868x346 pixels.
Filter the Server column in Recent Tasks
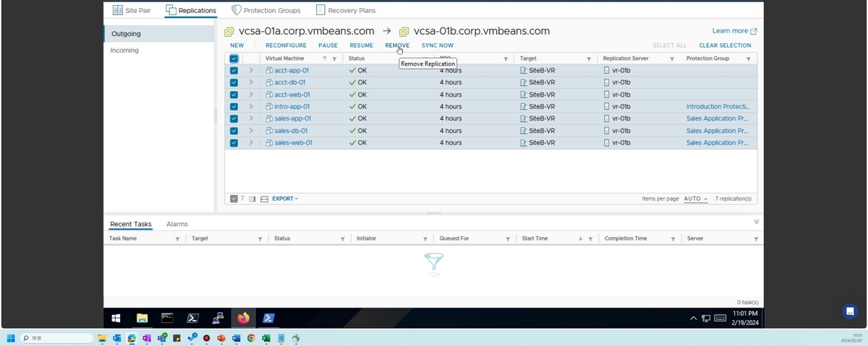[x=757, y=238]
